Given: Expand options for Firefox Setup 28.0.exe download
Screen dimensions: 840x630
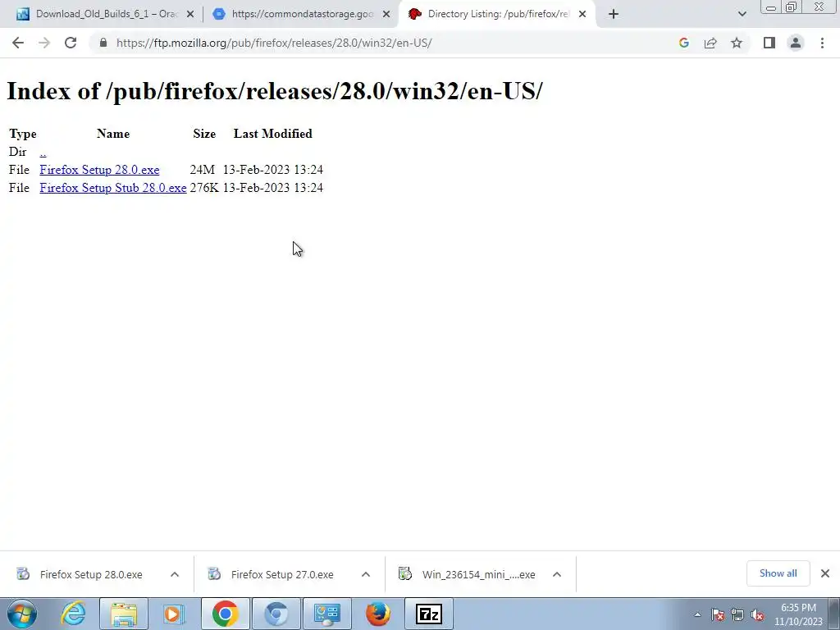Looking at the screenshot, I should click(x=175, y=574).
